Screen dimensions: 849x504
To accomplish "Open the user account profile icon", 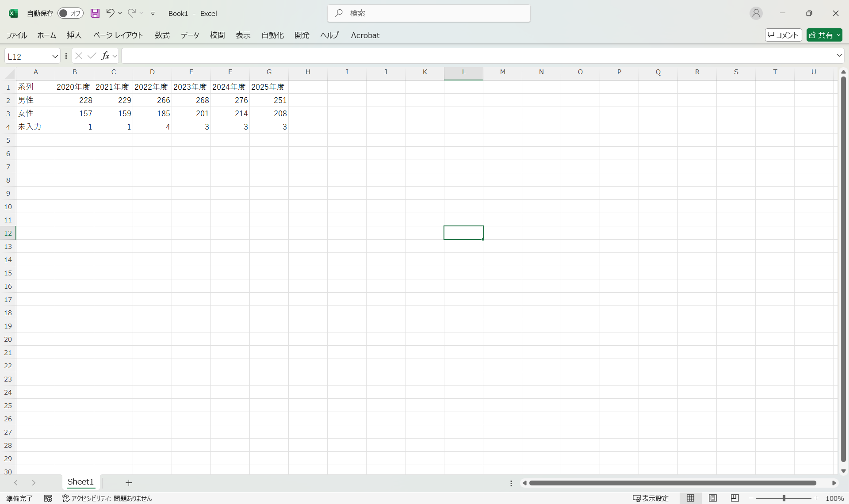I will point(756,13).
